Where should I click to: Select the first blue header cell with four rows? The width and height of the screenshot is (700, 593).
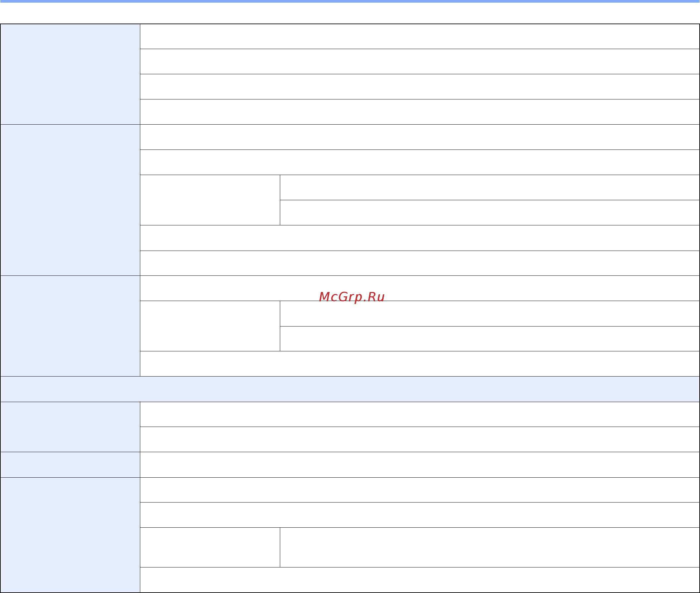coord(70,74)
